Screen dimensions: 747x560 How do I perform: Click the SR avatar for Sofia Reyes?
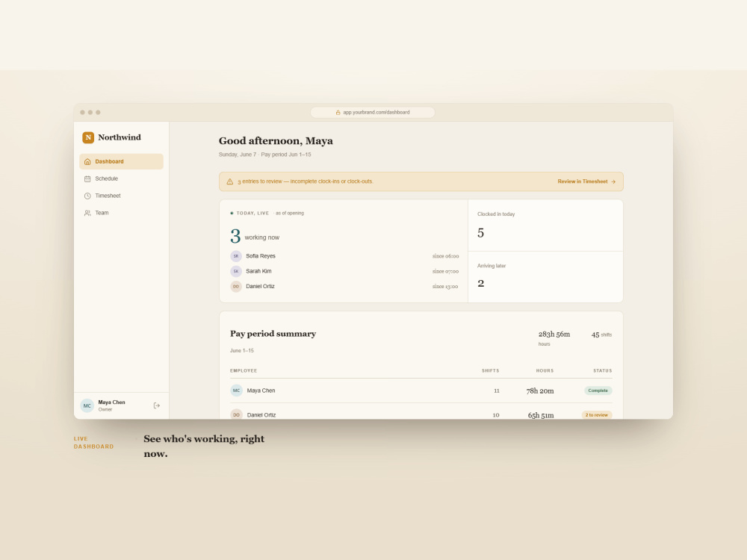tap(236, 256)
